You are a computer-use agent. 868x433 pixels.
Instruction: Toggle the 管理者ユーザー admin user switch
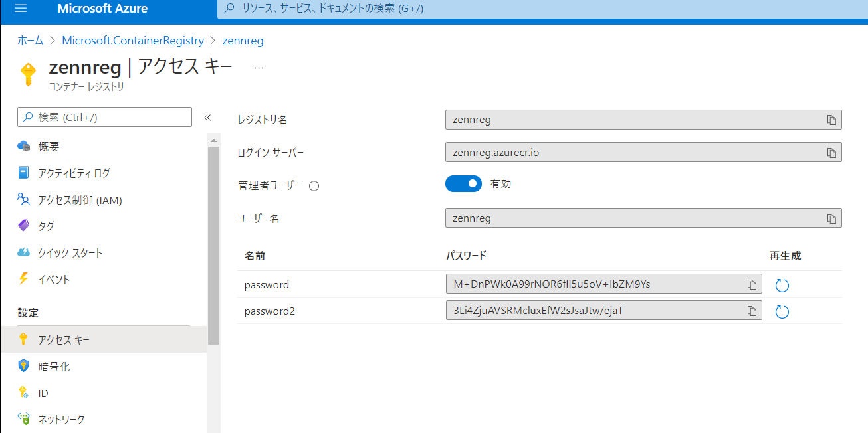point(463,184)
